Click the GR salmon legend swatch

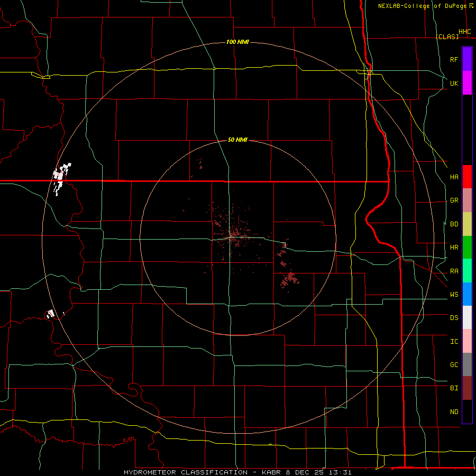(467, 200)
